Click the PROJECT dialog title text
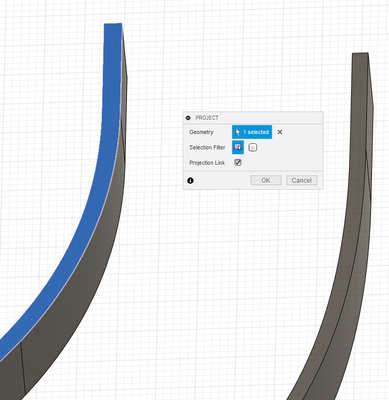This screenshot has width=389, height=400. [207, 118]
